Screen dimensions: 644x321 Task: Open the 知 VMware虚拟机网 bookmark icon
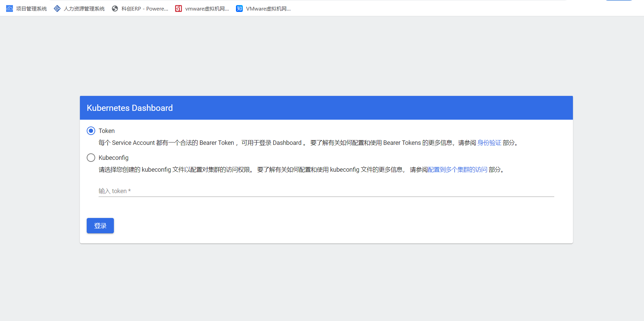point(239,9)
